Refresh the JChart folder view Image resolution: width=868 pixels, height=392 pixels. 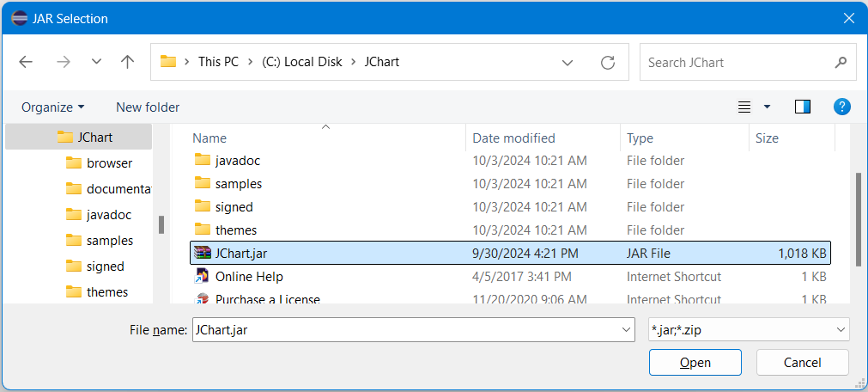608,63
